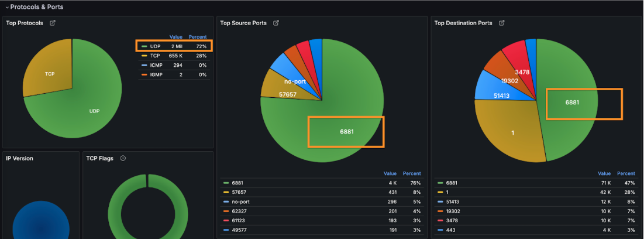Sort Top Source Ports legend by Value
Viewport: 644px width, 239px height.
click(x=390, y=173)
